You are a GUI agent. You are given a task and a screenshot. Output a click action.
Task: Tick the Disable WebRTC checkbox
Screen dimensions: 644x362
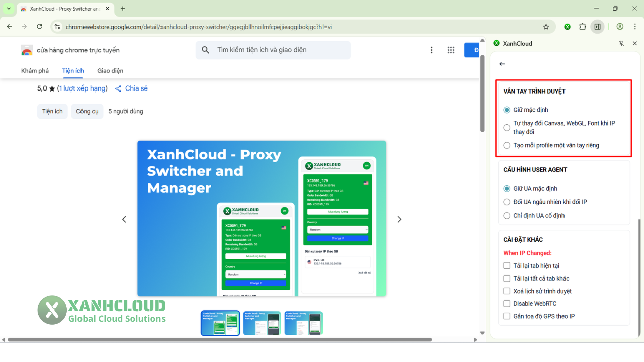point(507,304)
